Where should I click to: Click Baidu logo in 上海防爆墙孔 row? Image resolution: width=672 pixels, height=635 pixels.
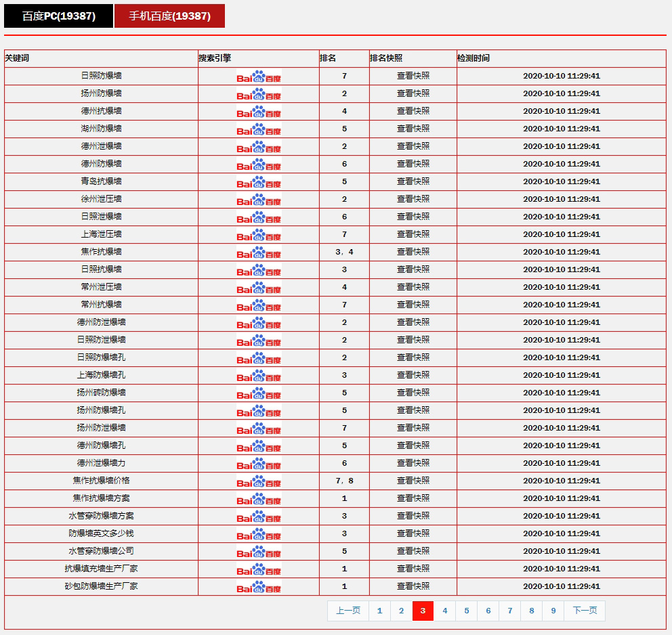[259, 376]
